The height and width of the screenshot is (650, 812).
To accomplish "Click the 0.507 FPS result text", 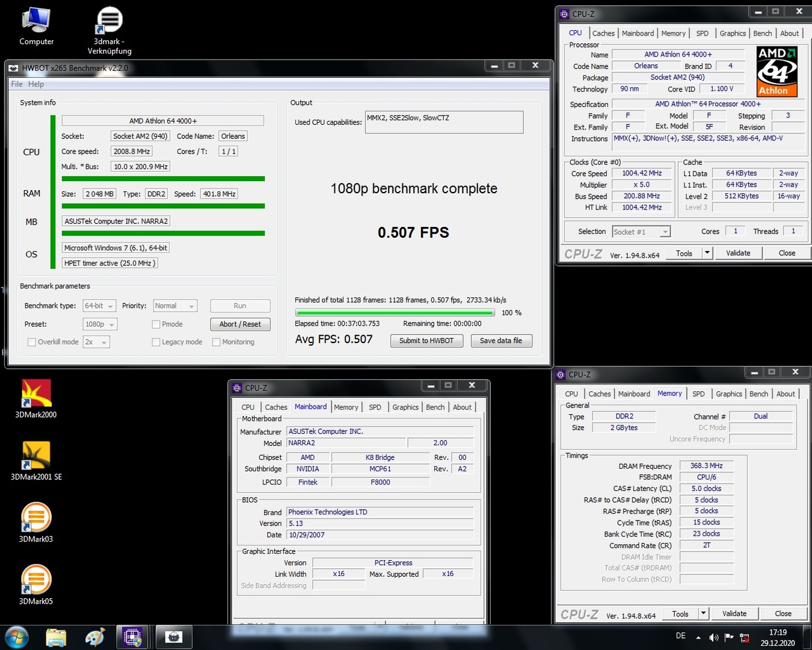I will [413, 232].
